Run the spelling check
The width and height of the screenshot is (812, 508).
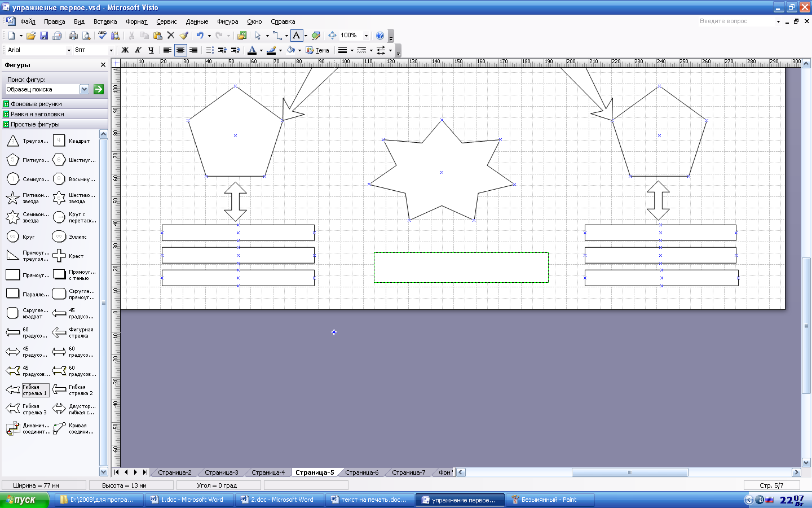(x=102, y=36)
